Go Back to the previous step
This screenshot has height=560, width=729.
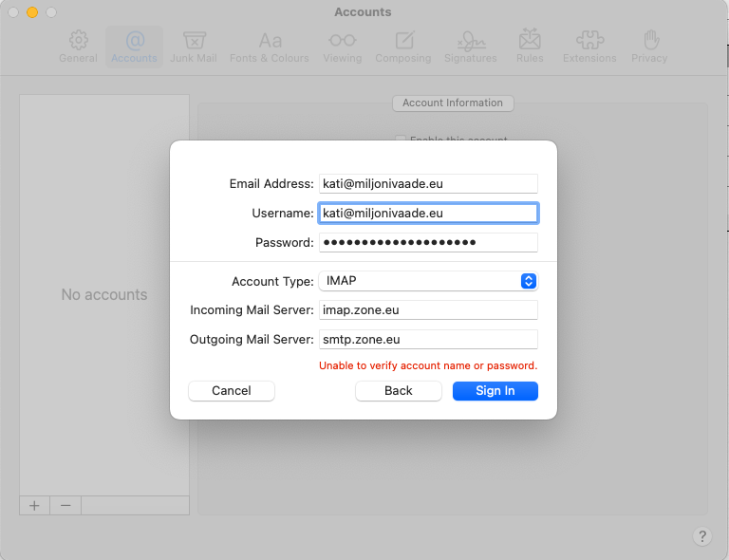click(x=399, y=391)
